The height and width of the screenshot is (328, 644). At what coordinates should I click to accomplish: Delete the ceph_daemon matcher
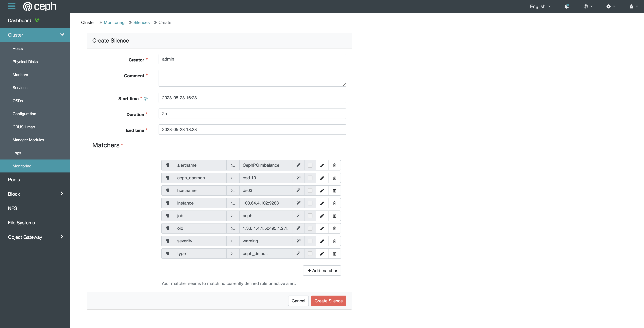(334, 178)
